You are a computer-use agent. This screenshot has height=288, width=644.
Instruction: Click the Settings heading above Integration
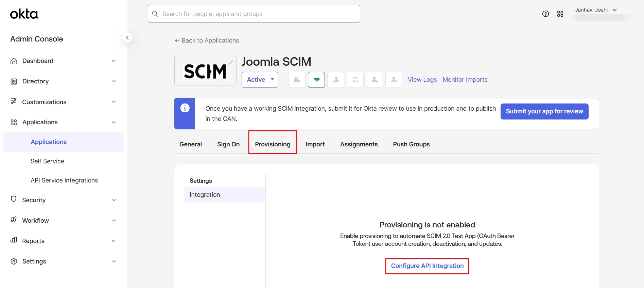tap(201, 181)
